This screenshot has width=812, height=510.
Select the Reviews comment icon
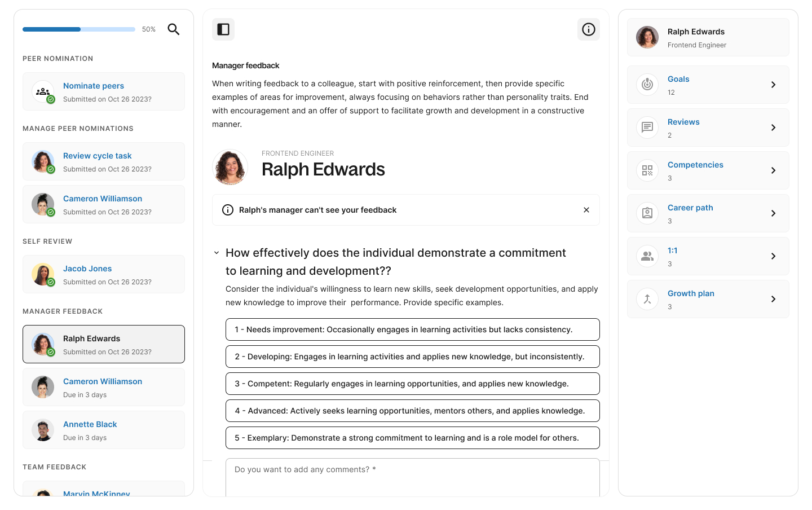647,128
